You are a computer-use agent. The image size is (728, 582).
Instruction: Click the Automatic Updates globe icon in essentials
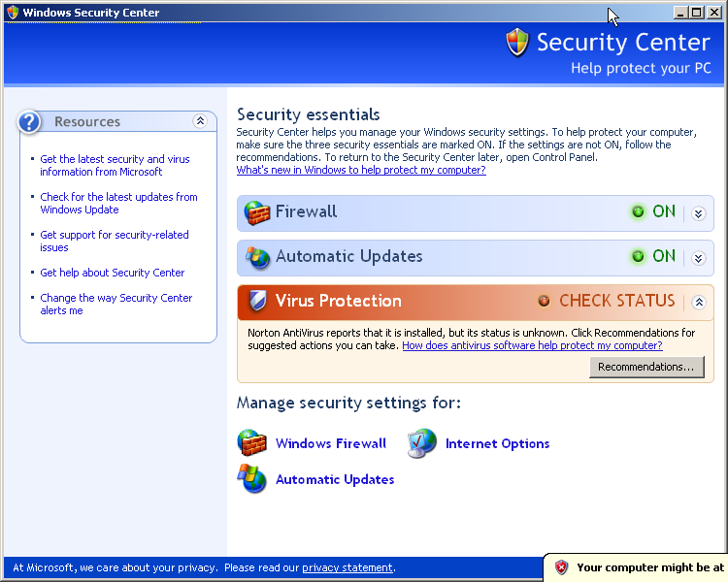tap(257, 258)
